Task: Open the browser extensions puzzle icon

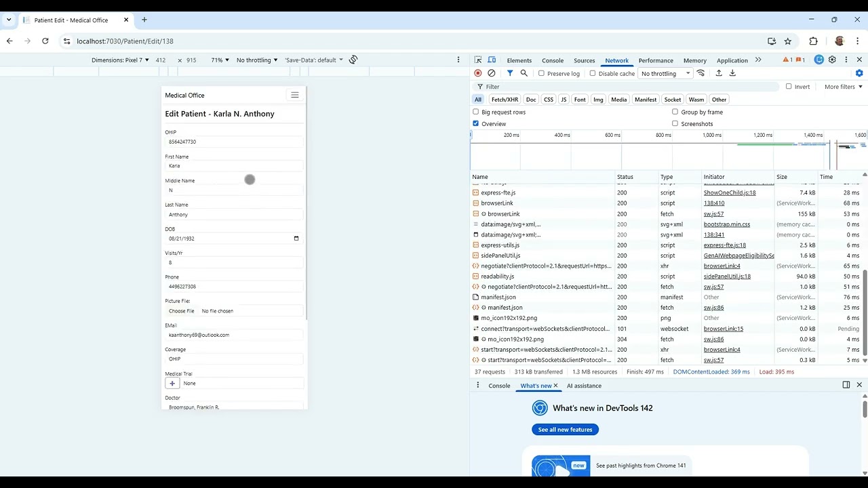Action: pyautogui.click(x=814, y=41)
